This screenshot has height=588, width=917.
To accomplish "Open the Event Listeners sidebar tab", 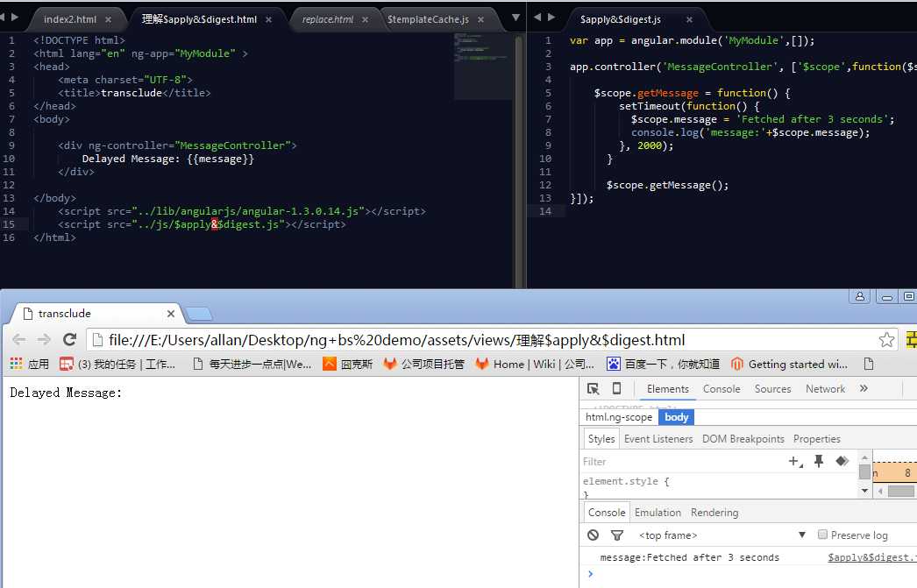I will 658,438.
